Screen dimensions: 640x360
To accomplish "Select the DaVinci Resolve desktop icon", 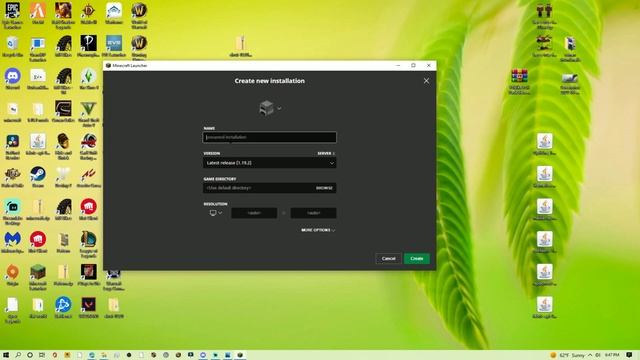I will pos(12,146).
